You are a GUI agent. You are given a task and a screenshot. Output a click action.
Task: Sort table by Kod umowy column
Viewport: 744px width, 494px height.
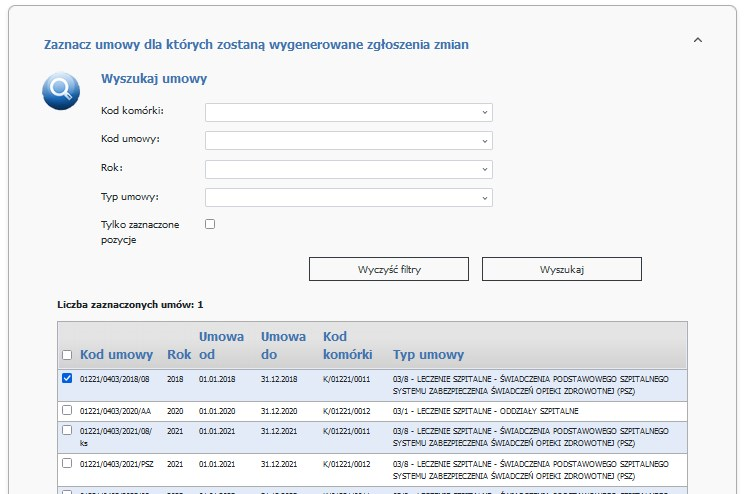click(x=117, y=355)
